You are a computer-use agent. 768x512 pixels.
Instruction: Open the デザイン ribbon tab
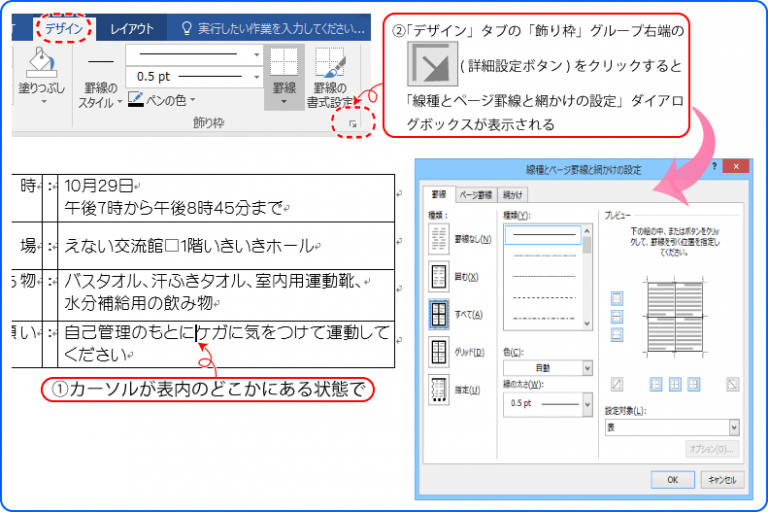point(64,29)
